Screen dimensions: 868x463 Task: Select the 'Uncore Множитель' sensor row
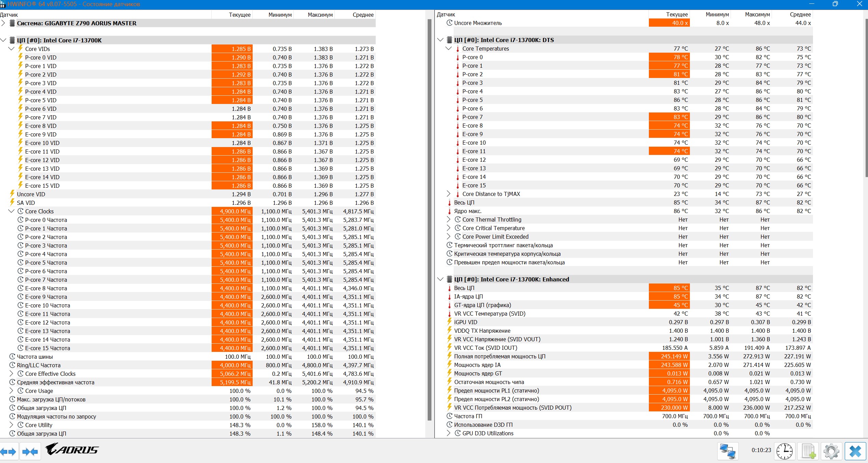point(478,23)
